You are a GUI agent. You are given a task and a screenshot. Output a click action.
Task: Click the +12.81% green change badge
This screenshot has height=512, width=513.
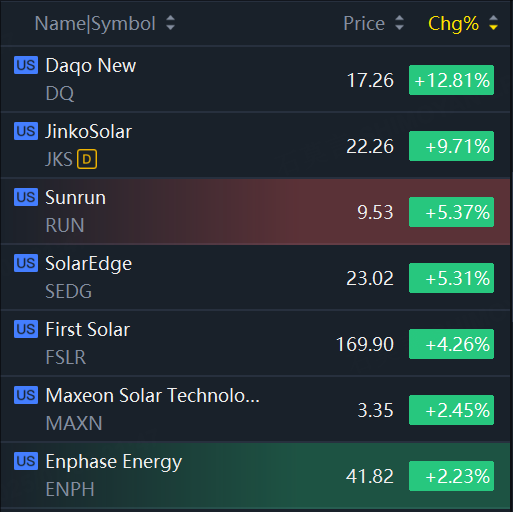click(x=451, y=80)
